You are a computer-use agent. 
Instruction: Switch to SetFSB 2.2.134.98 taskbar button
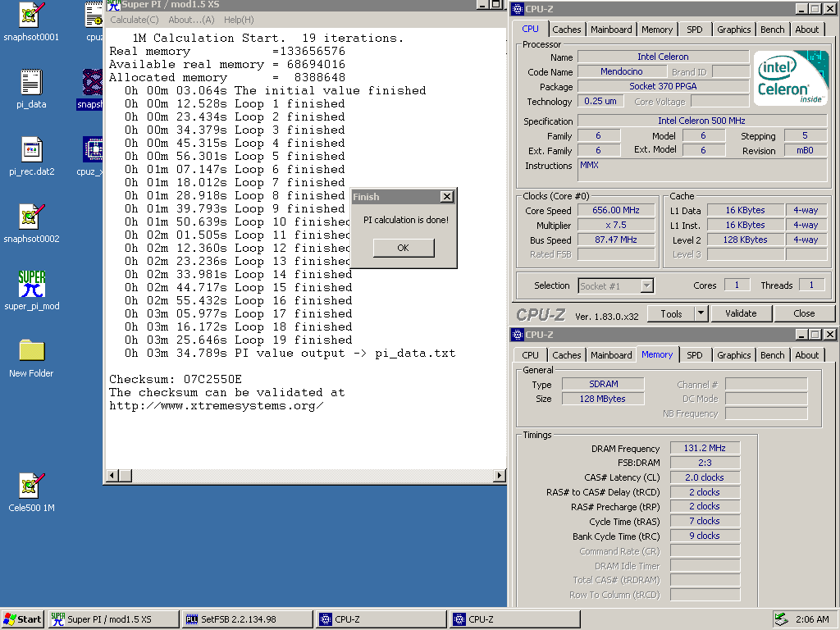click(247, 619)
